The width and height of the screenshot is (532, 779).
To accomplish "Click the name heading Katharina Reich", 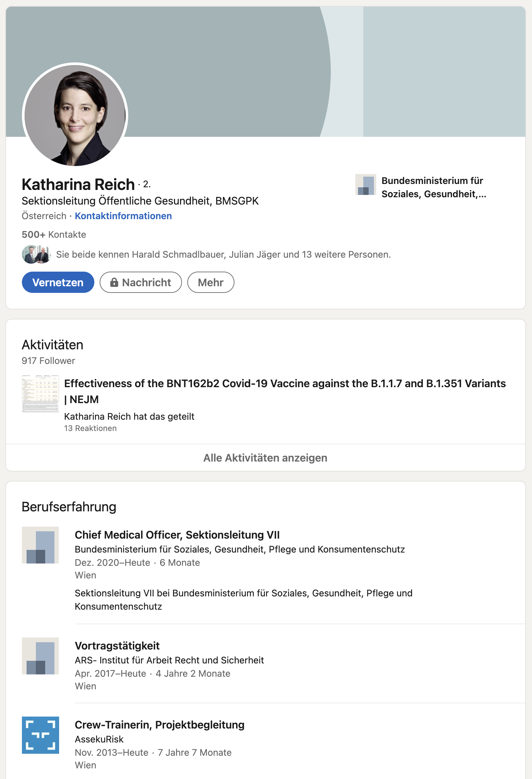I will (78, 184).
